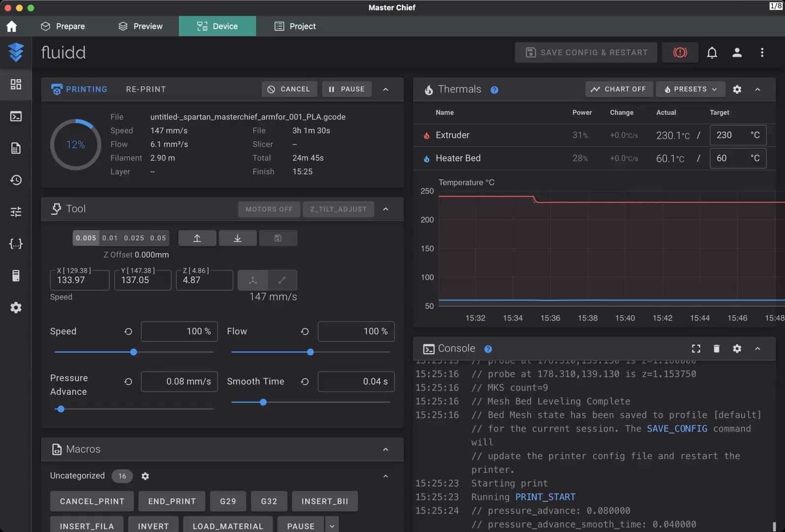Clear console with trash icon
The height and width of the screenshot is (532, 785).
point(716,349)
